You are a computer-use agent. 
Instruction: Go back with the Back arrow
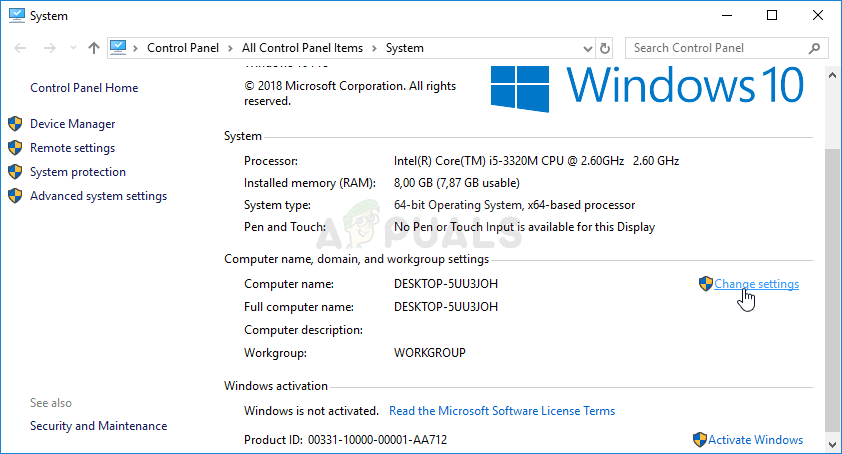click(x=20, y=48)
